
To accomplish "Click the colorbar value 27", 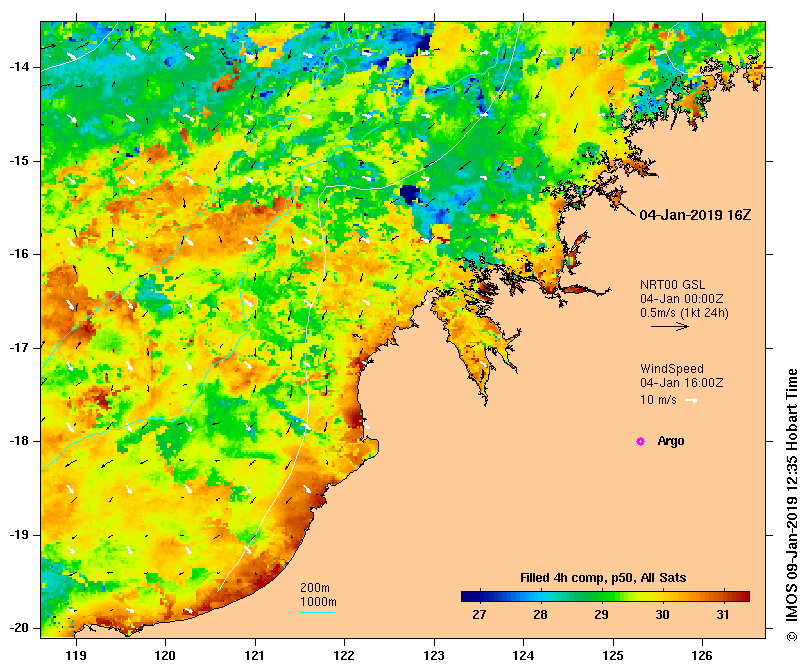I will tap(479, 615).
